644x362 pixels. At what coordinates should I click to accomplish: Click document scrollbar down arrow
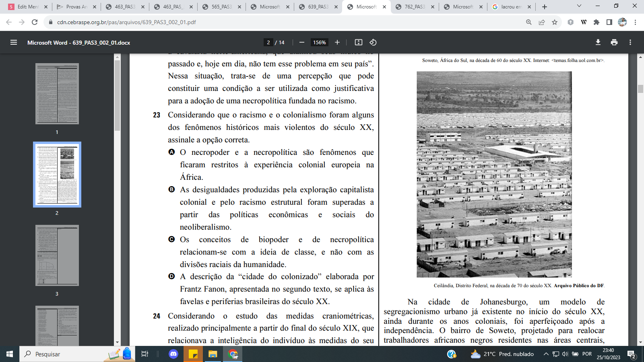tap(640, 343)
